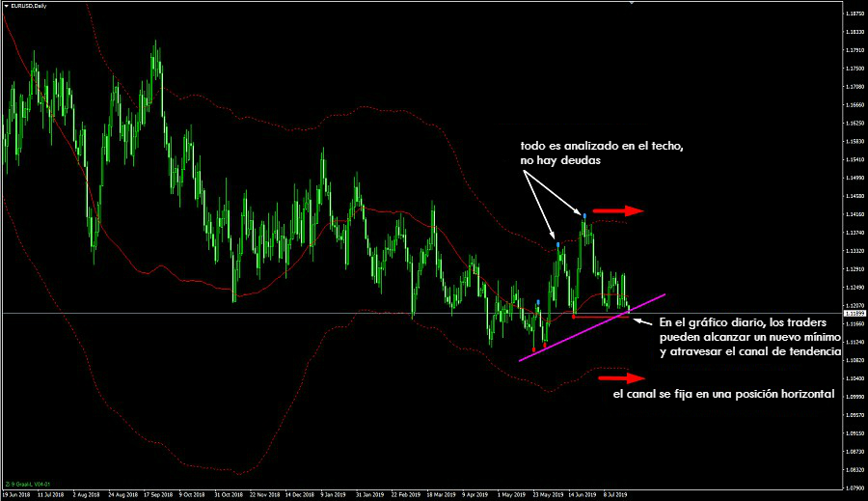Screen dimensions: 868x501
Task: Click the leftmost red dot under the May low
Action: pos(533,349)
